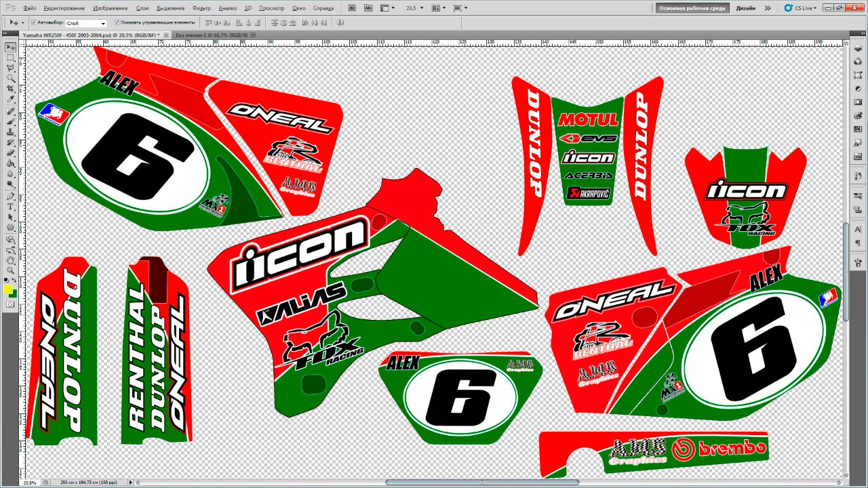
Task: Open the View Extras dropdown
Action: pyautogui.click(x=387, y=8)
